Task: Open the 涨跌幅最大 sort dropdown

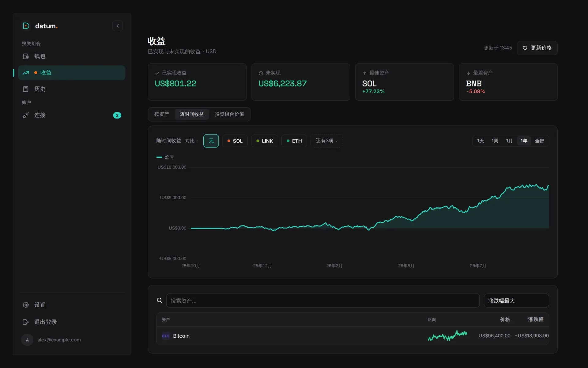Action: 516,301
